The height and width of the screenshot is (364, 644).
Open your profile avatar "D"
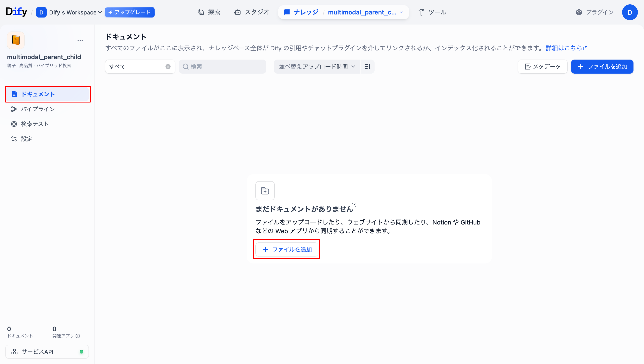coord(630,12)
